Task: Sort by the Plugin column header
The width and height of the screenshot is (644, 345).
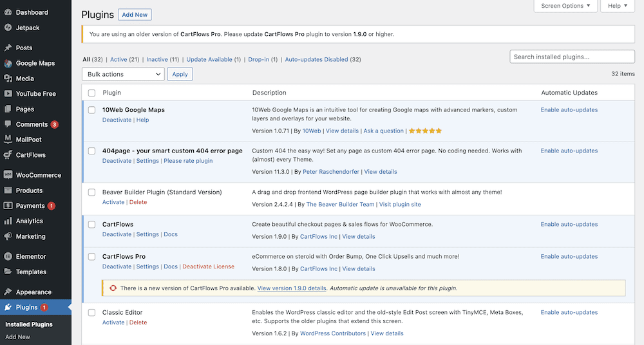Action: (111, 93)
